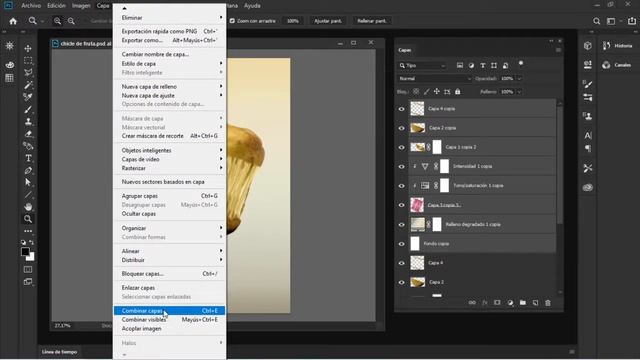Choose Combinar visibles menu entry
The image size is (640, 360).
point(169,320)
